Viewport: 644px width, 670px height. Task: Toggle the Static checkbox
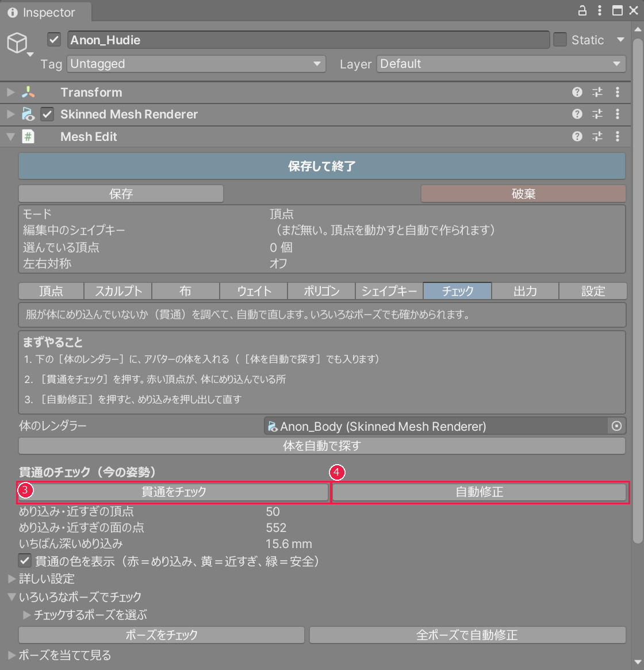560,40
